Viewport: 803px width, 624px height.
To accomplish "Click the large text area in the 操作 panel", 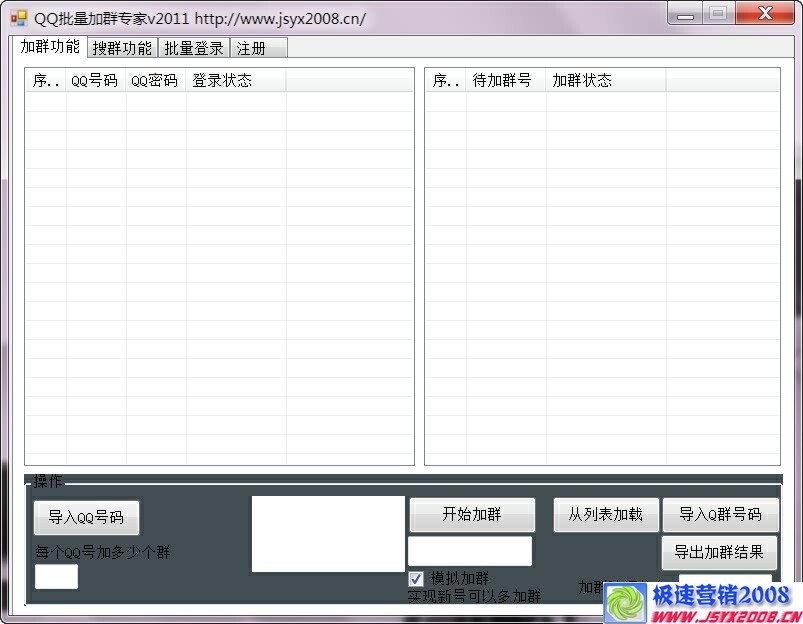I will tap(327, 533).
